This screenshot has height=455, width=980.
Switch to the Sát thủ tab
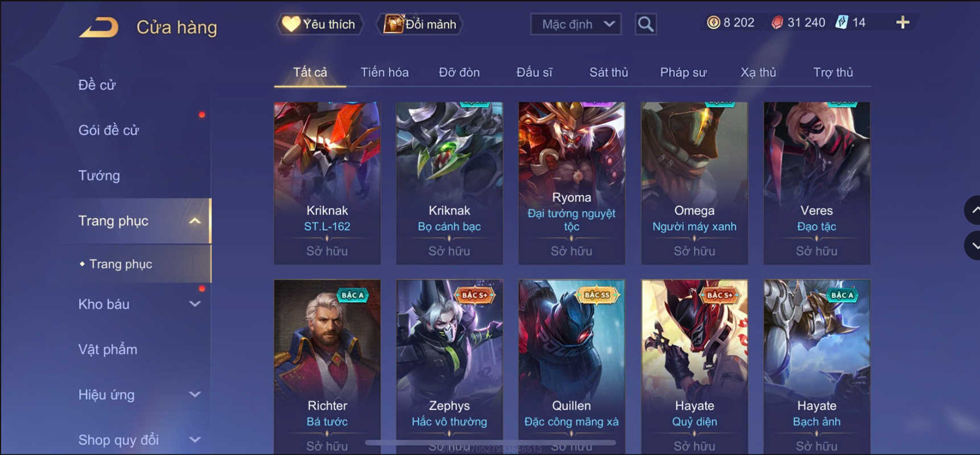(608, 72)
